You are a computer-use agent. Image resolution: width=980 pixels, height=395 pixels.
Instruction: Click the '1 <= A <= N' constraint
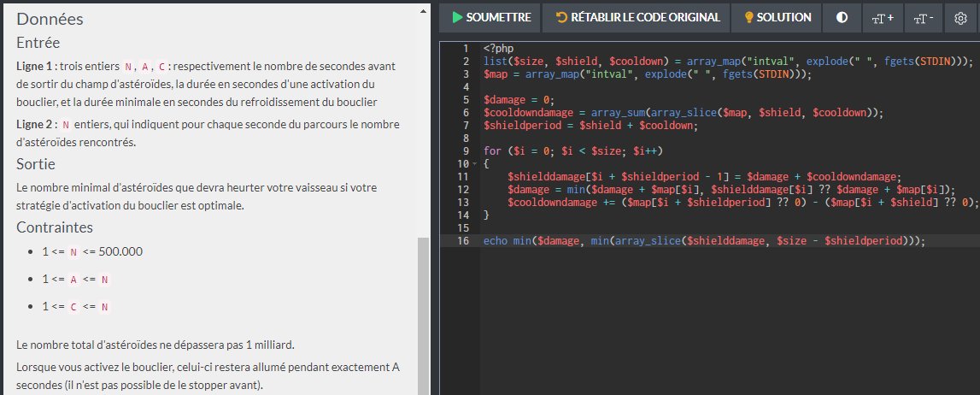click(x=76, y=280)
